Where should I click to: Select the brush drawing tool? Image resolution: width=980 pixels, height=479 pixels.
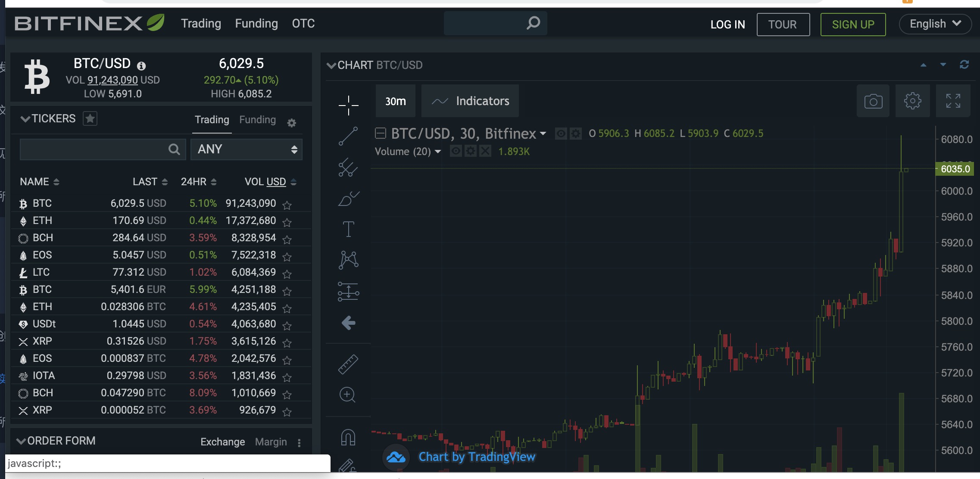[x=348, y=199]
